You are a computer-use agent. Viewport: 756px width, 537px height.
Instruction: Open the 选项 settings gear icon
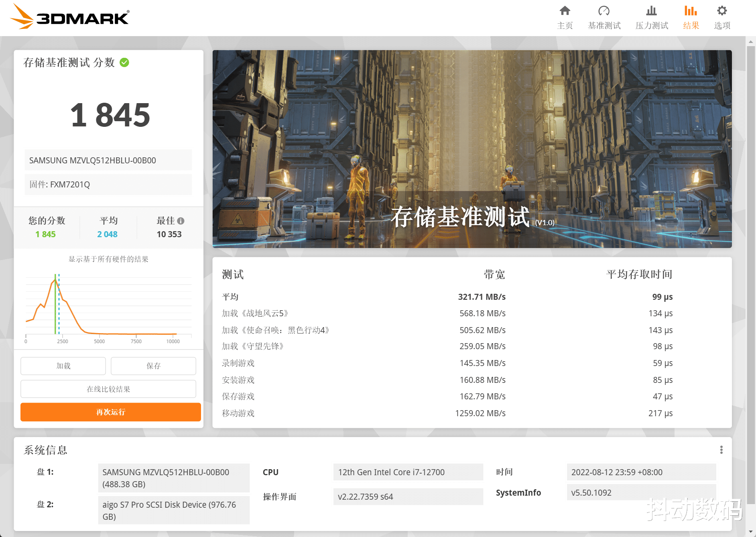point(722,10)
